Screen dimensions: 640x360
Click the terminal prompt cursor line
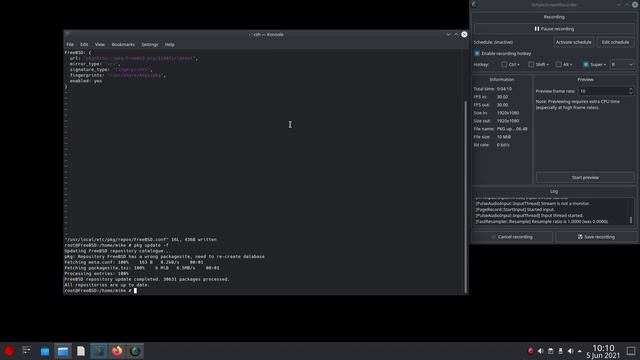(x=100, y=291)
